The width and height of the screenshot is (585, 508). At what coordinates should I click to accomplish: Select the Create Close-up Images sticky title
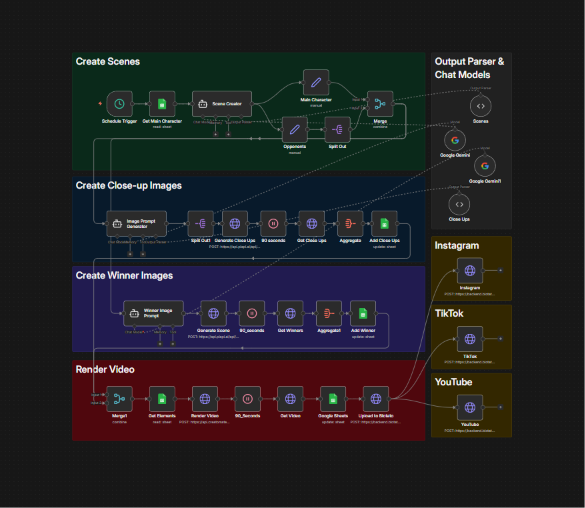point(129,186)
